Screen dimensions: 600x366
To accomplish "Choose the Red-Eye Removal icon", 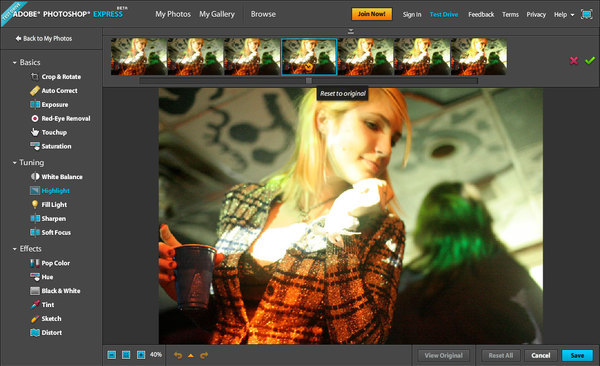I will (35, 118).
